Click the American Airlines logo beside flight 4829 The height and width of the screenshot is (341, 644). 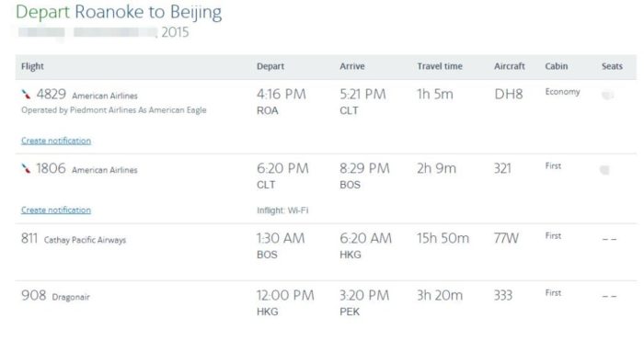[x=26, y=95]
